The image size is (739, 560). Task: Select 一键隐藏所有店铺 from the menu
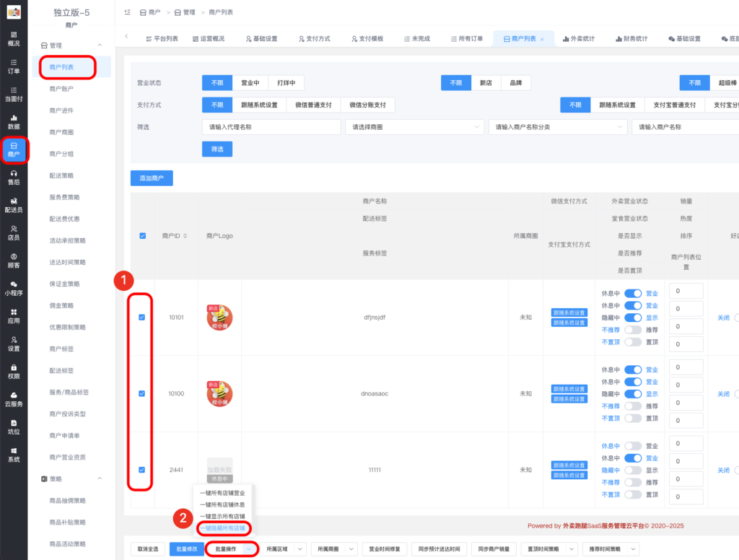(x=223, y=529)
